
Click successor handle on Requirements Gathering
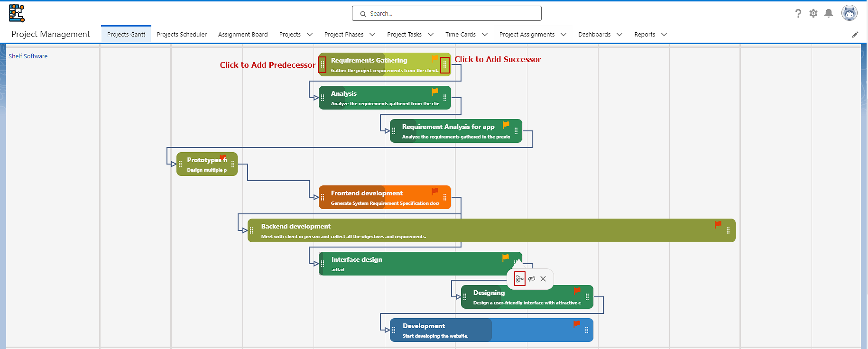tap(444, 64)
